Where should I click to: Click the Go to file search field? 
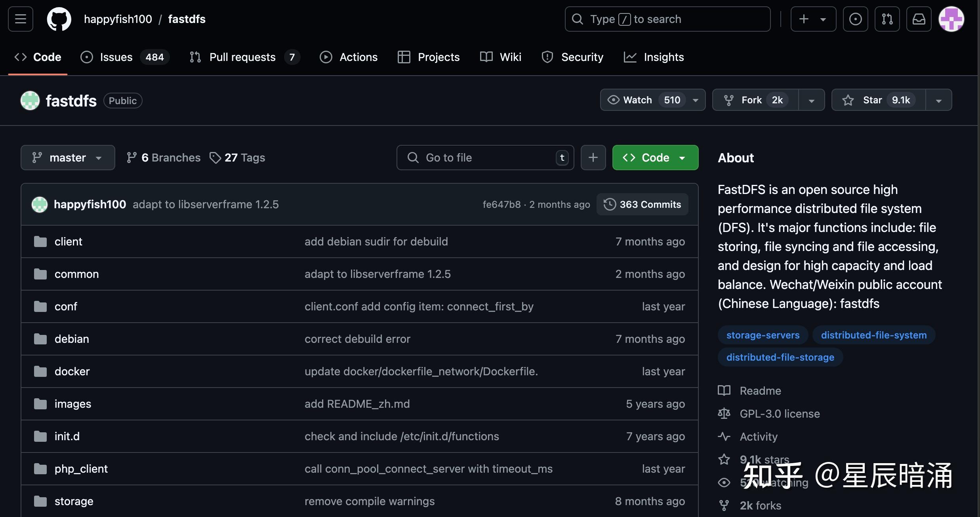(479, 158)
